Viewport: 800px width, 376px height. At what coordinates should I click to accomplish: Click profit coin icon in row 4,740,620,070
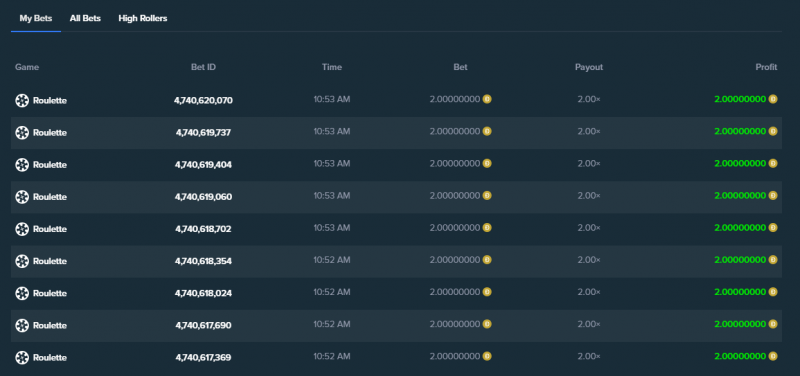(773, 99)
